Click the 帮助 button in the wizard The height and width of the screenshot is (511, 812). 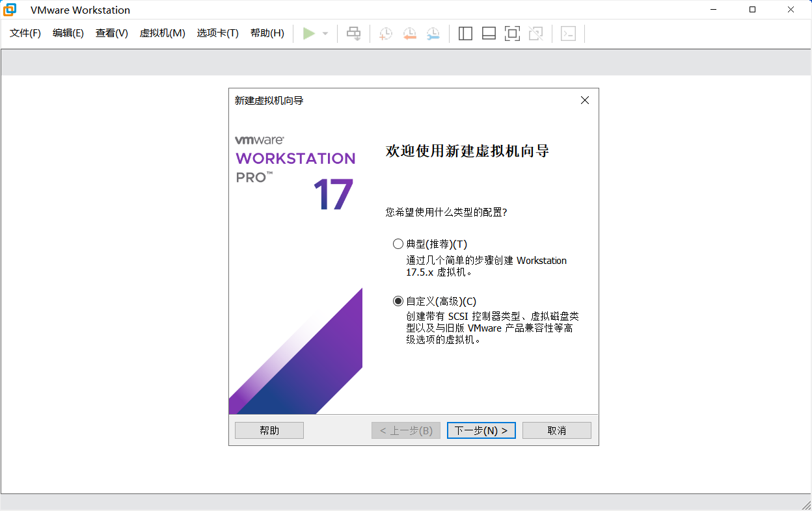coord(269,430)
